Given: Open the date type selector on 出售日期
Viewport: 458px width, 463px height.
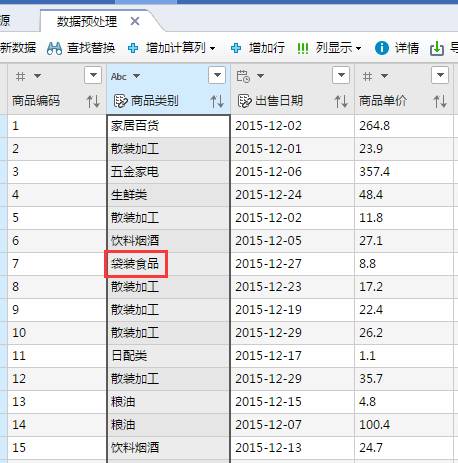Looking at the screenshot, I should pyautogui.click(x=250, y=76).
